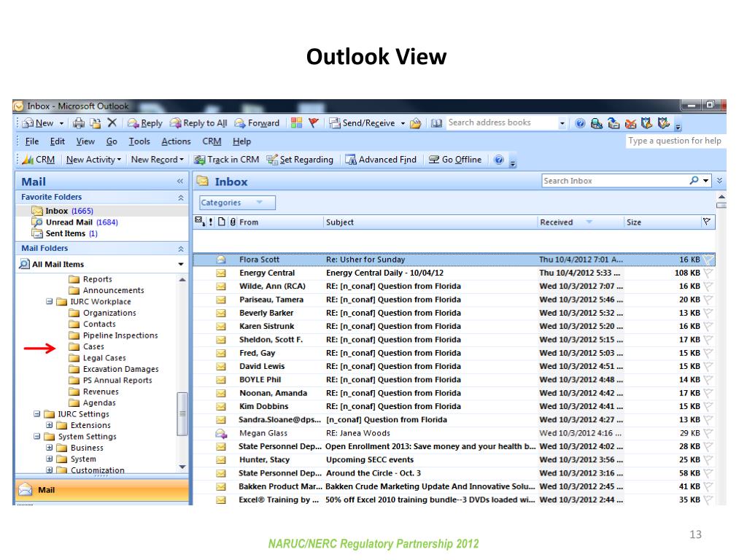Click the Unread Mail search folder icon
Screen dimensions: 747x560
(x=36, y=222)
